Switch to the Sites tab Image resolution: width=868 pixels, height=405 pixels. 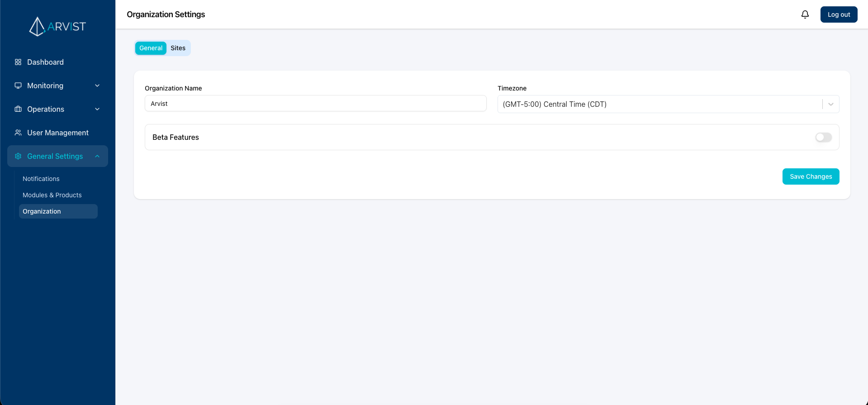(x=178, y=48)
